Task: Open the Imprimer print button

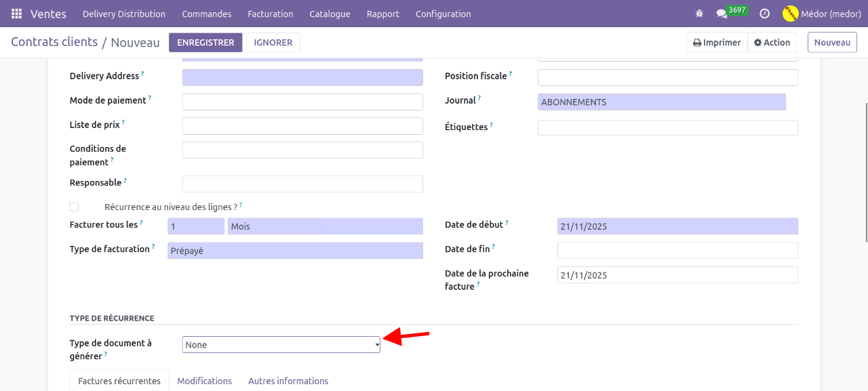Action: coord(717,43)
